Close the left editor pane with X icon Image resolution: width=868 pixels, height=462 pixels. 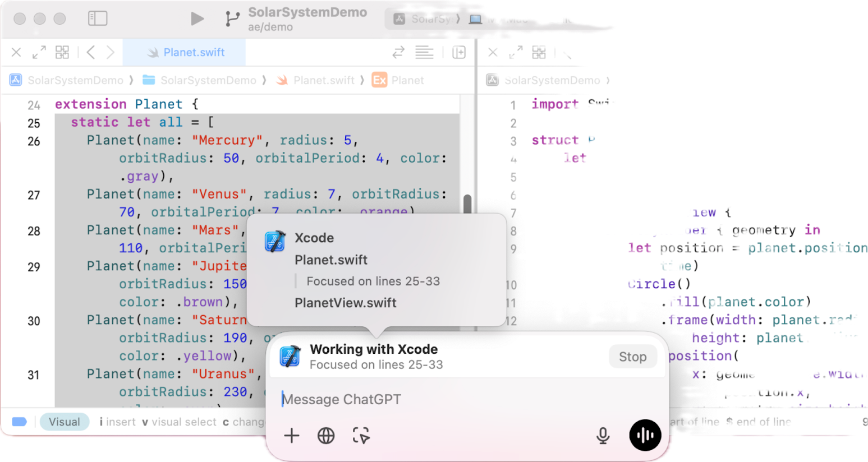pos(16,52)
